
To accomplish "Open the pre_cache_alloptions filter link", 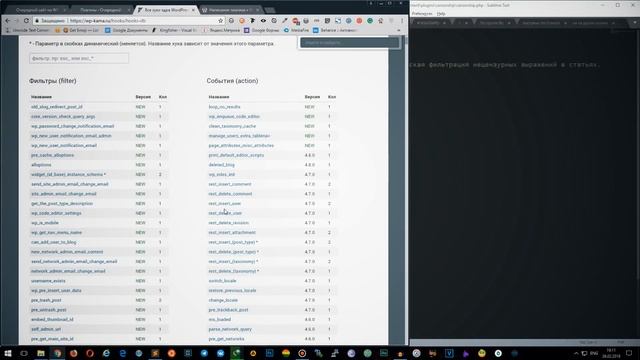I will 53,155.
